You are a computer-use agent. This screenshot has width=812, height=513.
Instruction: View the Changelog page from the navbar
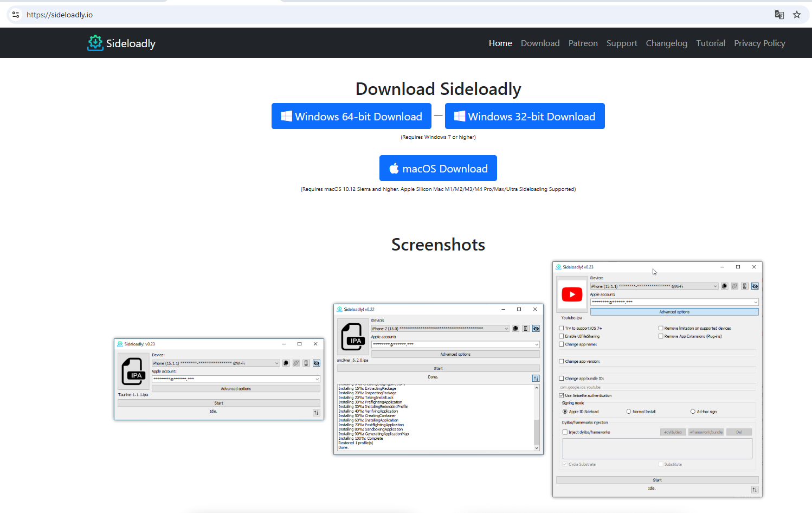point(667,43)
